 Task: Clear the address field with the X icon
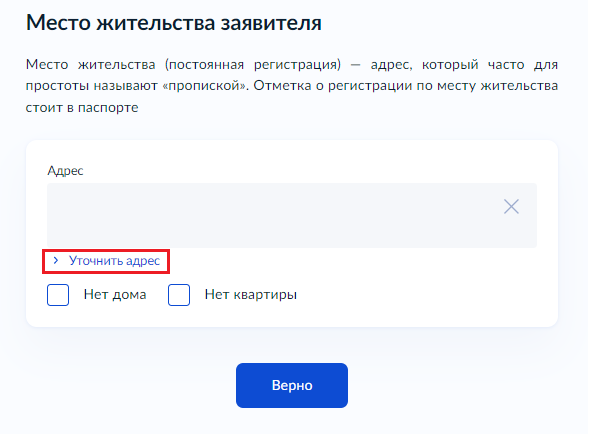(x=511, y=207)
